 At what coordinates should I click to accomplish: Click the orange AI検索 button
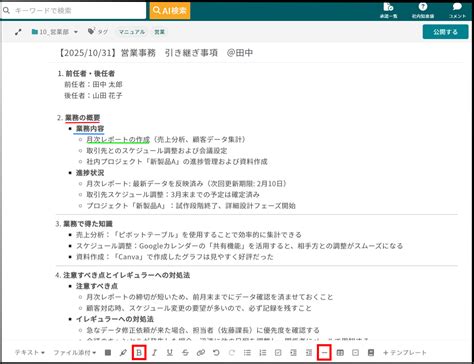pyautogui.click(x=170, y=11)
